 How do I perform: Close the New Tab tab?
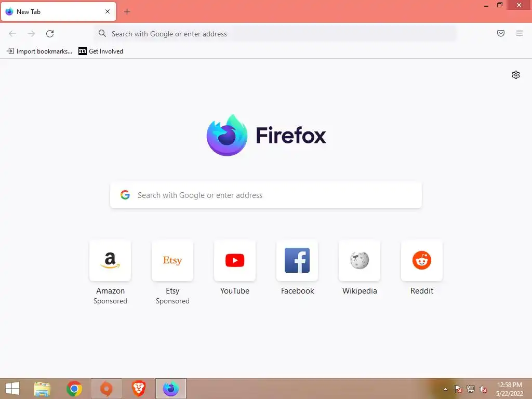(x=108, y=11)
